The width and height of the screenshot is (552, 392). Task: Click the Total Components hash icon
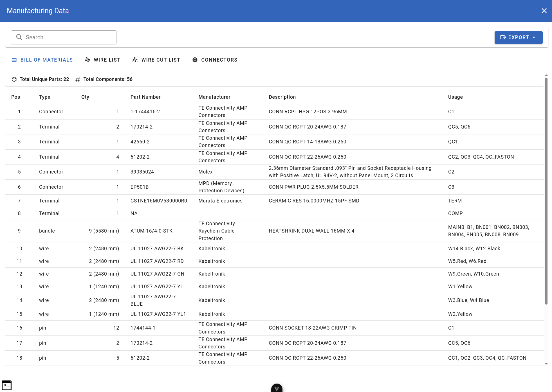78,79
